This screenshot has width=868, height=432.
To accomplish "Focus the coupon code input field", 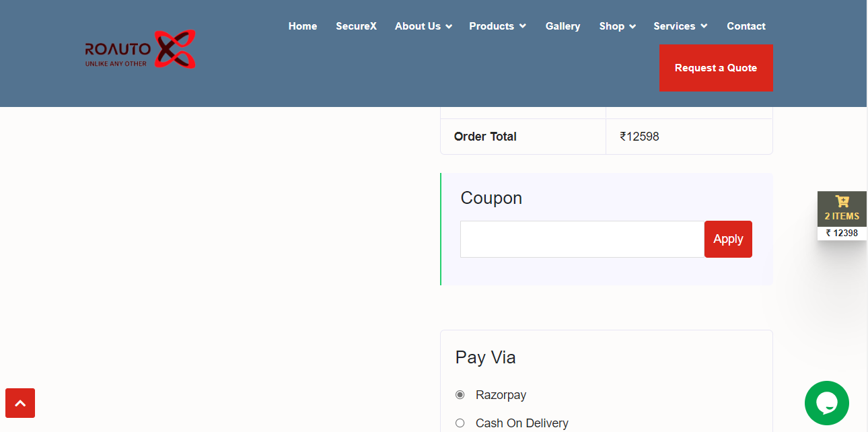I will tap(582, 239).
